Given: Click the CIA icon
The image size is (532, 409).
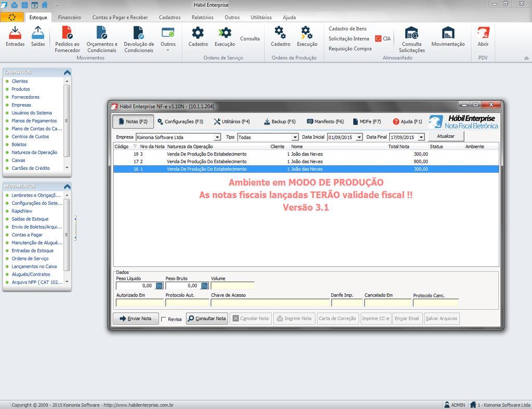Looking at the screenshot, I should click(383, 38).
